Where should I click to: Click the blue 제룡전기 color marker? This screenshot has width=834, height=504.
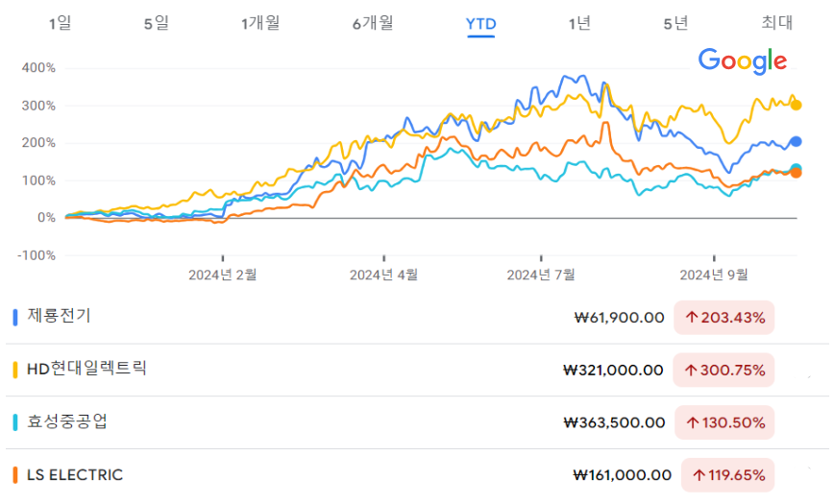(x=15, y=318)
